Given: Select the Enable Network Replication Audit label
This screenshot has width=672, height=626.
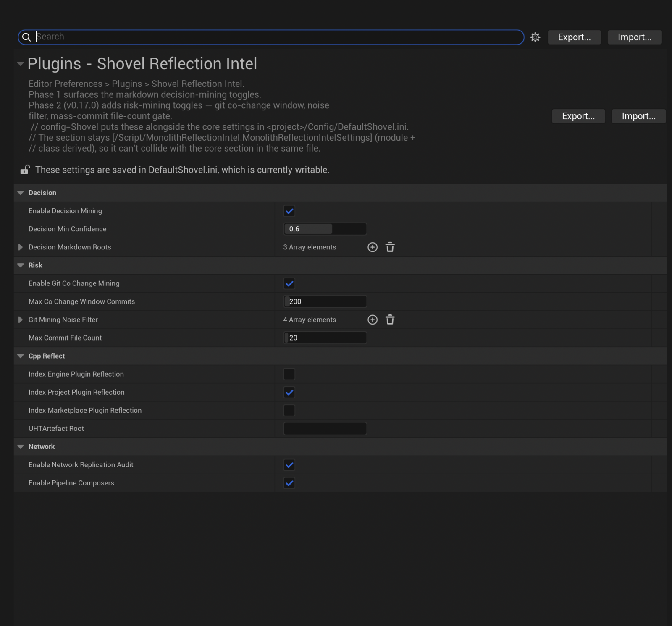Looking at the screenshot, I should coord(81,465).
